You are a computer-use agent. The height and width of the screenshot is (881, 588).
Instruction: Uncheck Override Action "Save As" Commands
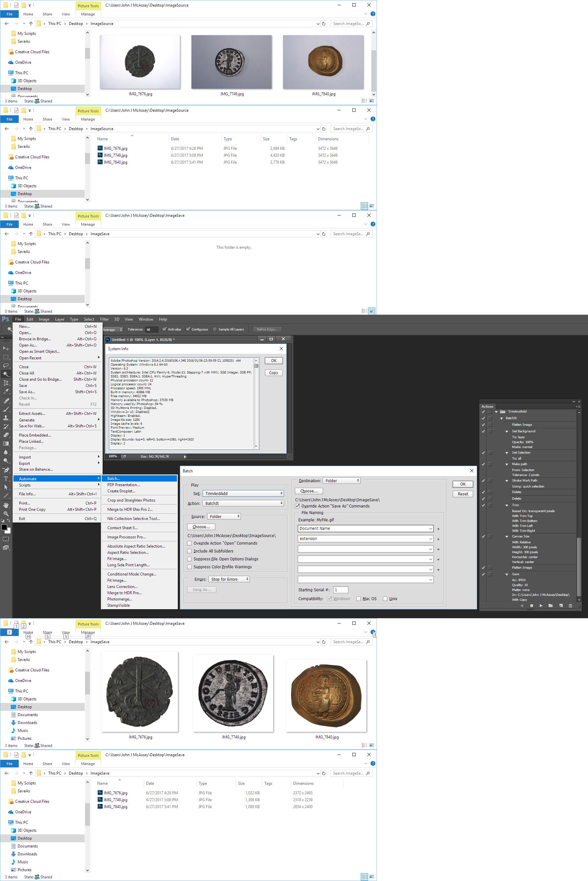[297, 506]
